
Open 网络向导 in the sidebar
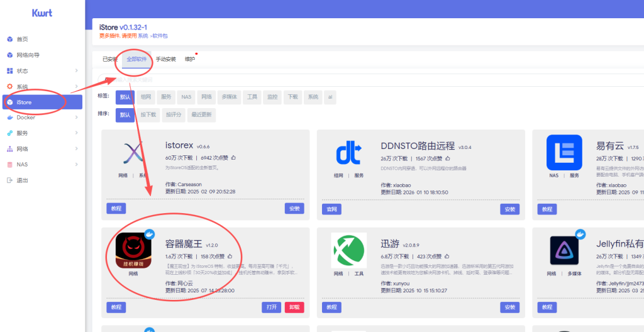coord(28,55)
